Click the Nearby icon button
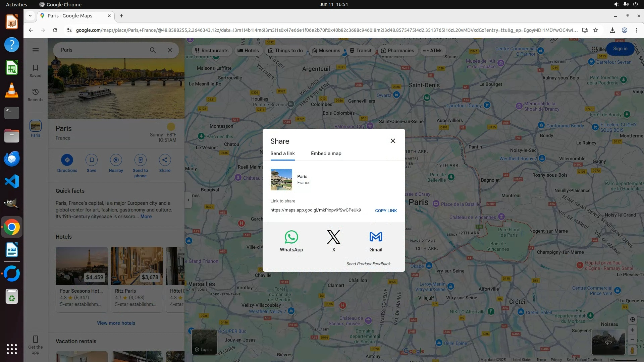644x362 pixels. pyautogui.click(x=116, y=160)
